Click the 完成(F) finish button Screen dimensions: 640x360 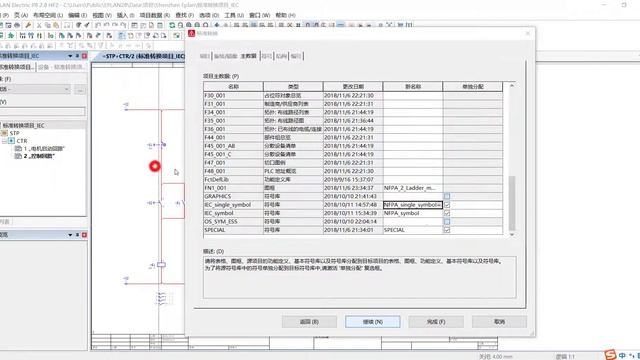click(x=436, y=322)
